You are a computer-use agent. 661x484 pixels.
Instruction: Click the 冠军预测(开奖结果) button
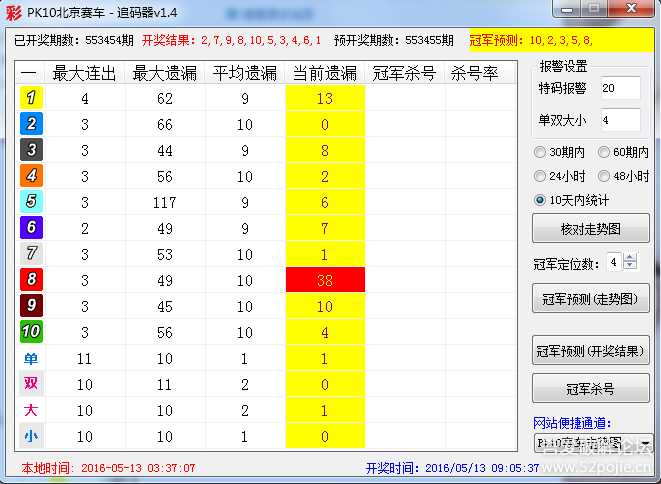(x=591, y=350)
